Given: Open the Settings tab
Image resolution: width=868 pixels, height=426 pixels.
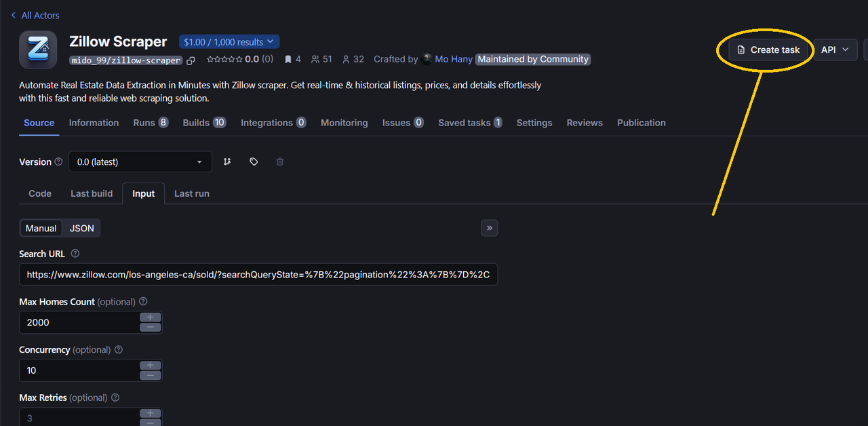Looking at the screenshot, I should (534, 123).
